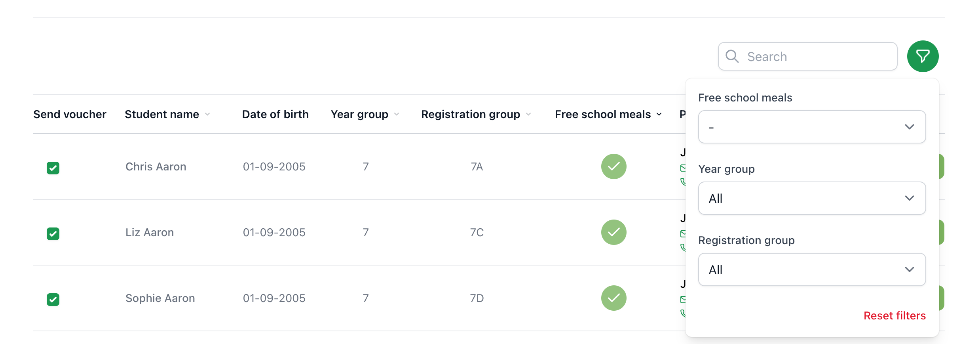Click Sophie Aaron's free school meals checkmark
Viewport: 980px width, 344px height.
[613, 298]
